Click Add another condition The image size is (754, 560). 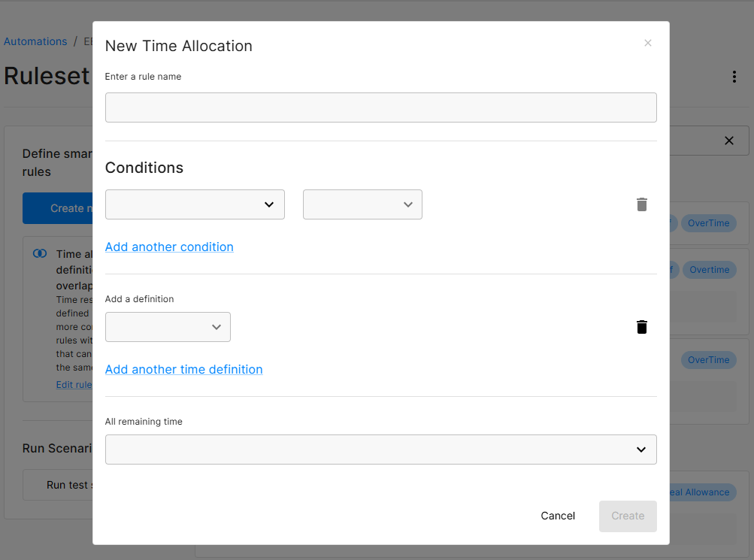tap(168, 247)
